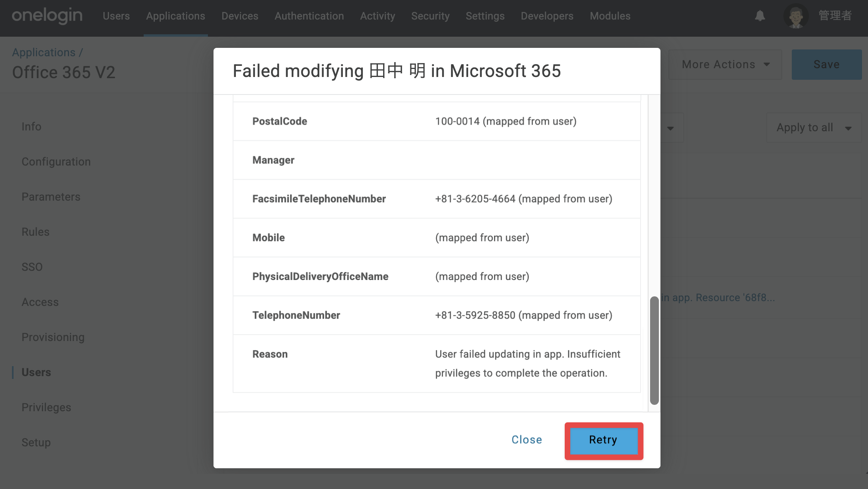Select the Rules sidebar tab
Image resolution: width=868 pixels, height=489 pixels.
[x=36, y=232]
